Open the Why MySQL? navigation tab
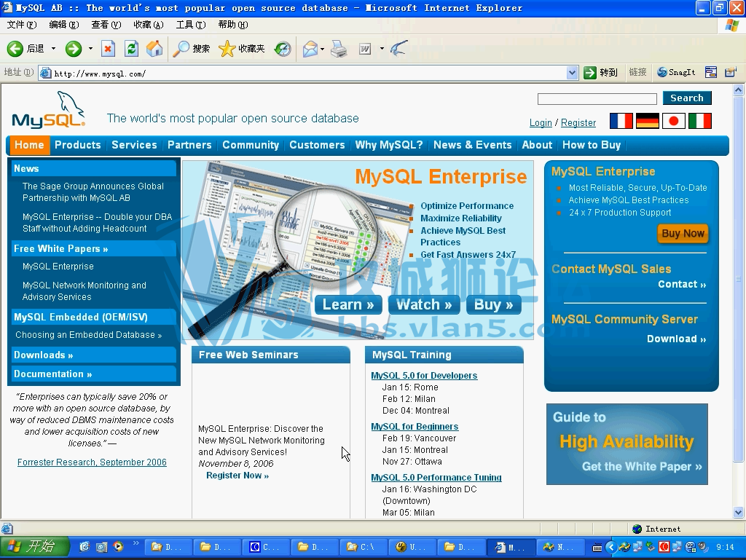 pyautogui.click(x=389, y=145)
